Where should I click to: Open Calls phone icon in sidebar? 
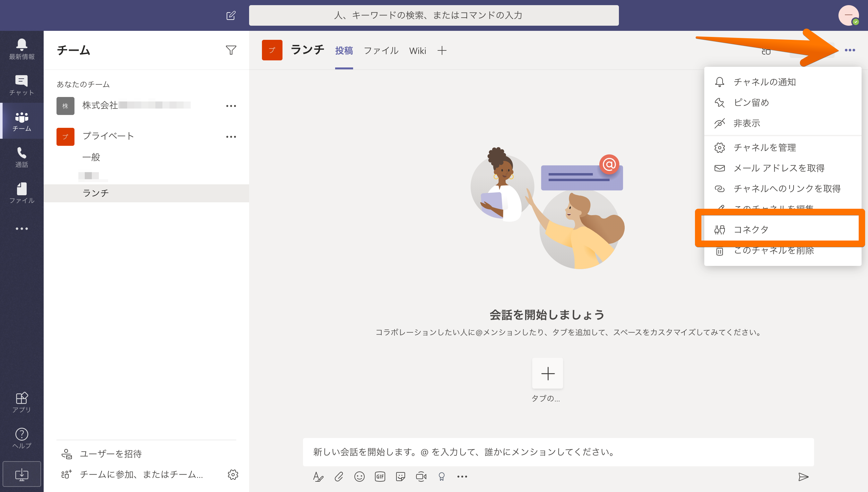click(x=22, y=157)
